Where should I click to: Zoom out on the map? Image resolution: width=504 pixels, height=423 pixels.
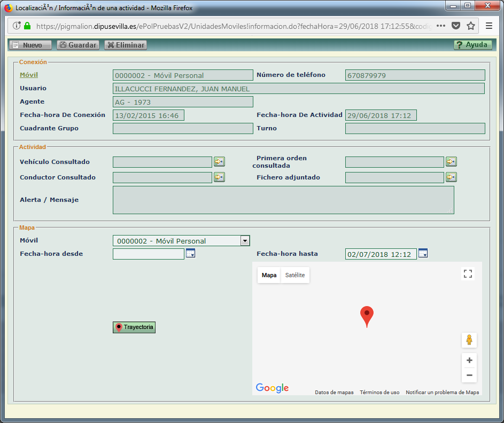coord(469,375)
